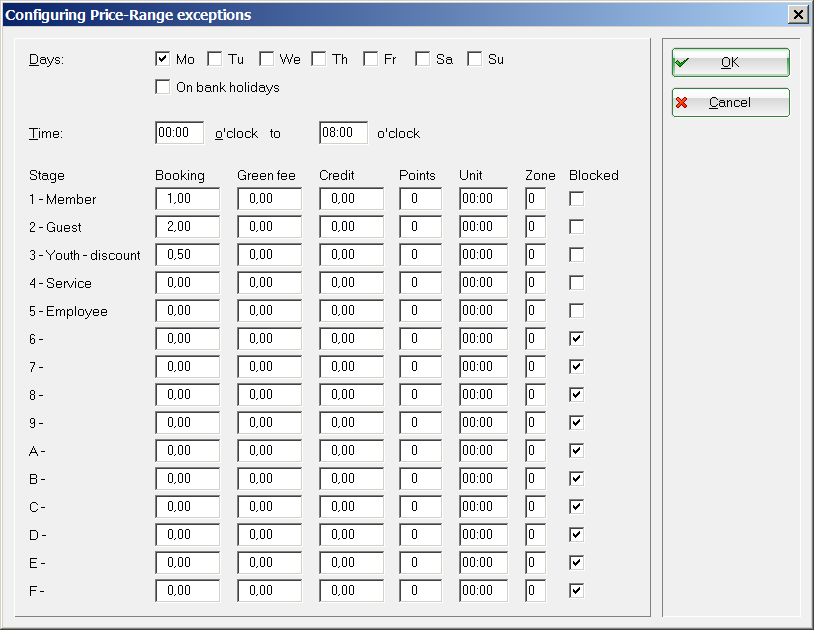814x630 pixels.
Task: Click the Member Booking price field
Action: click(x=187, y=199)
